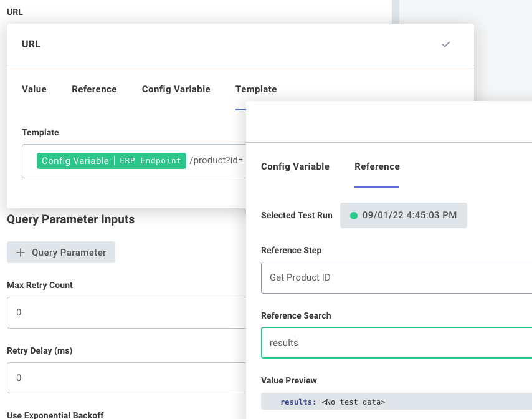The image size is (532, 419).
Task: Click the green ERP Endpoint config chip
Action: click(x=112, y=161)
